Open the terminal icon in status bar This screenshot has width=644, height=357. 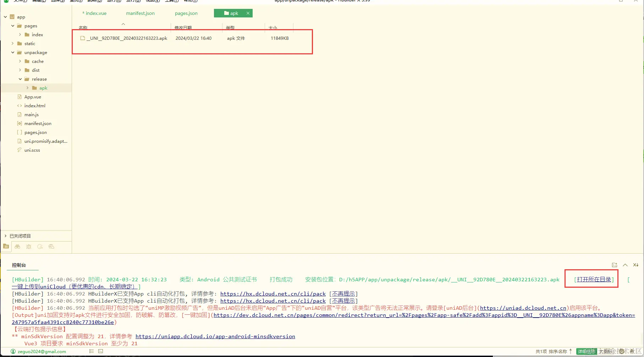pyautogui.click(x=101, y=351)
